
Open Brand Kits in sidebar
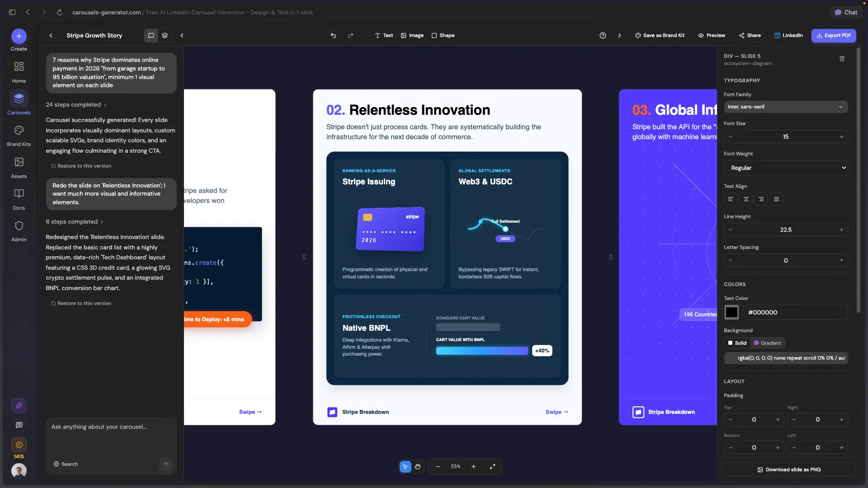[19, 136]
